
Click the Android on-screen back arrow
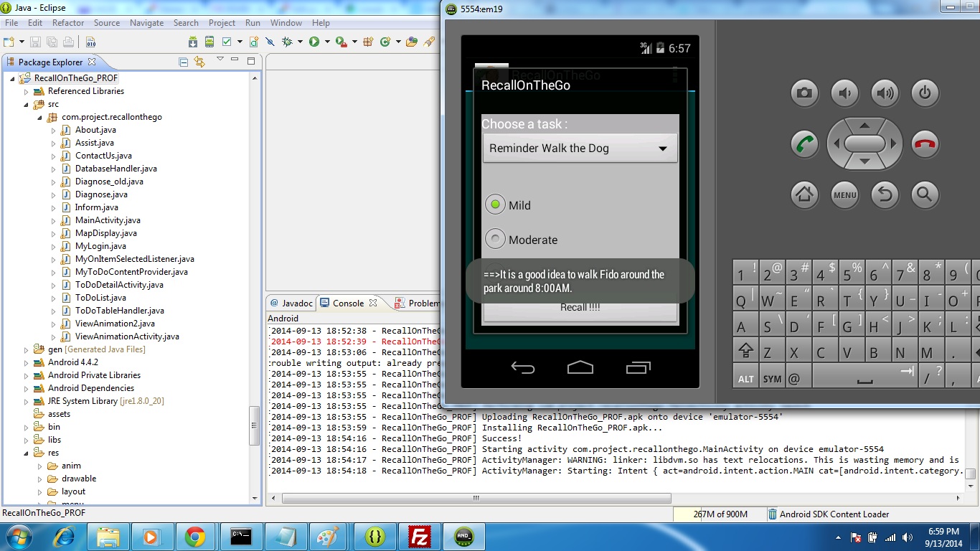[523, 368]
